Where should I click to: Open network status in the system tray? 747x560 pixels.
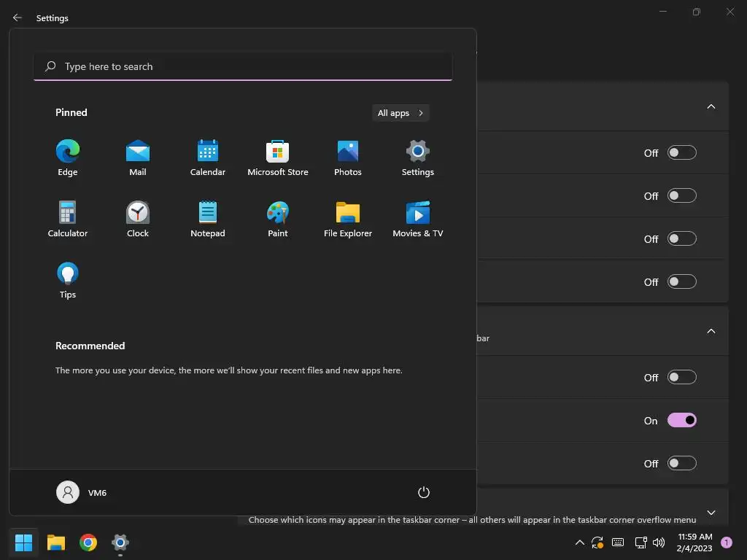[x=640, y=542]
